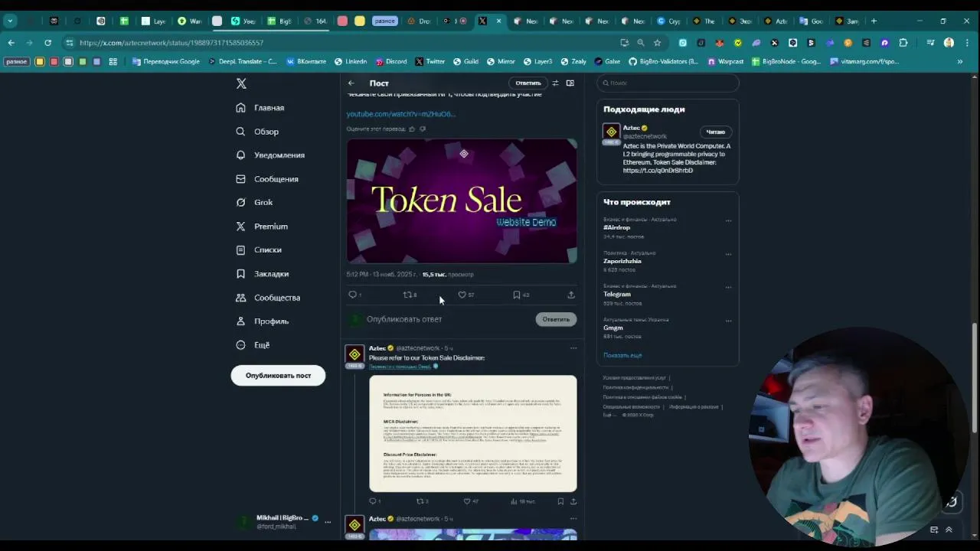Click Показать еще under trends
The image size is (980, 551).
[x=622, y=355]
